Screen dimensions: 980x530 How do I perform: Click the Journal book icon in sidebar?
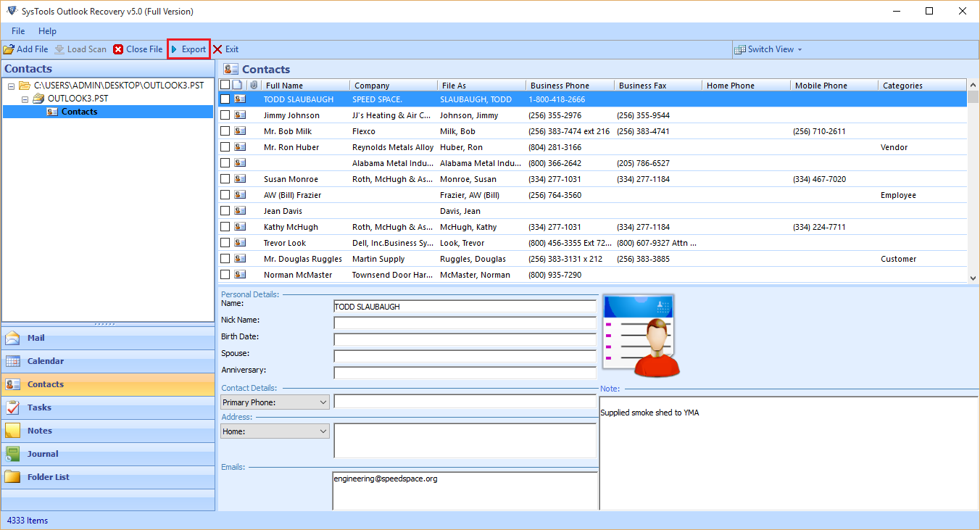click(x=12, y=454)
